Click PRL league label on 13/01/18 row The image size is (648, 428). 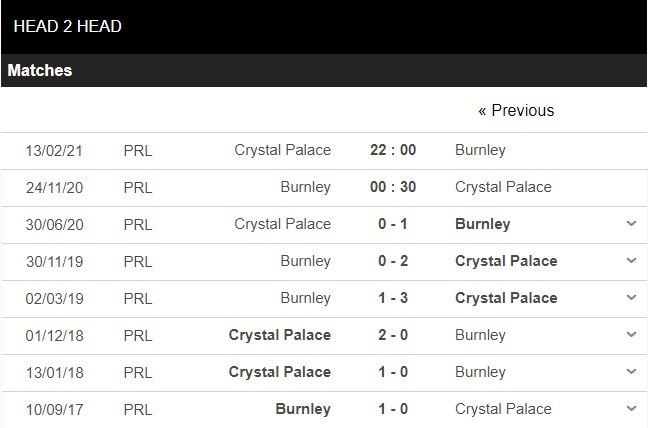[138, 372]
